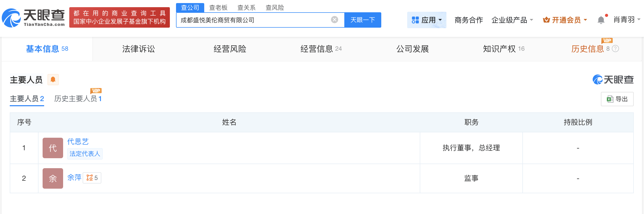Switch to the 查老板 search tab

pyautogui.click(x=218, y=8)
